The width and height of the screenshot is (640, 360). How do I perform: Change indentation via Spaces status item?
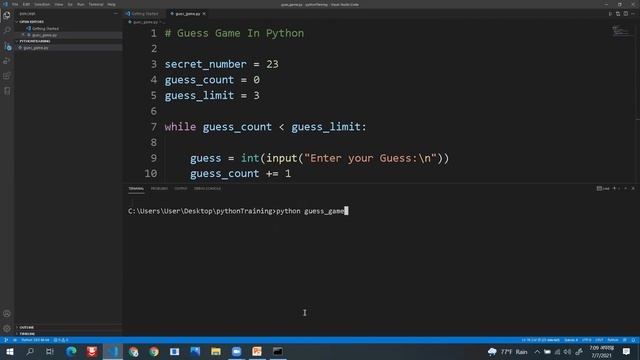[x=571, y=340]
